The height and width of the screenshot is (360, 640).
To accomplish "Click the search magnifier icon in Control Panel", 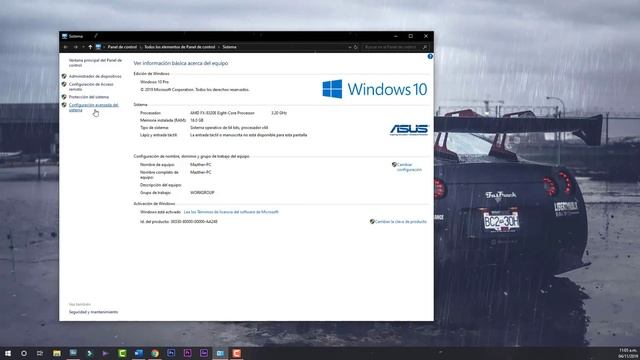I will [425, 47].
